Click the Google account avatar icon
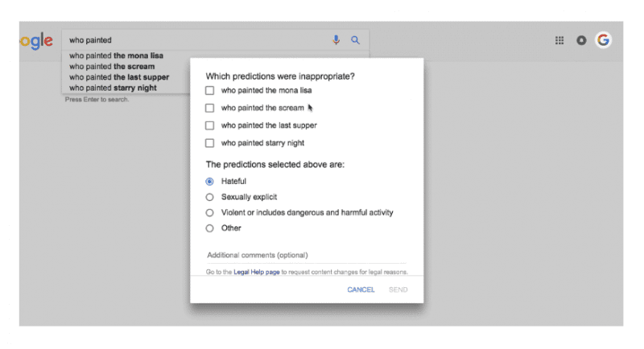 [603, 39]
